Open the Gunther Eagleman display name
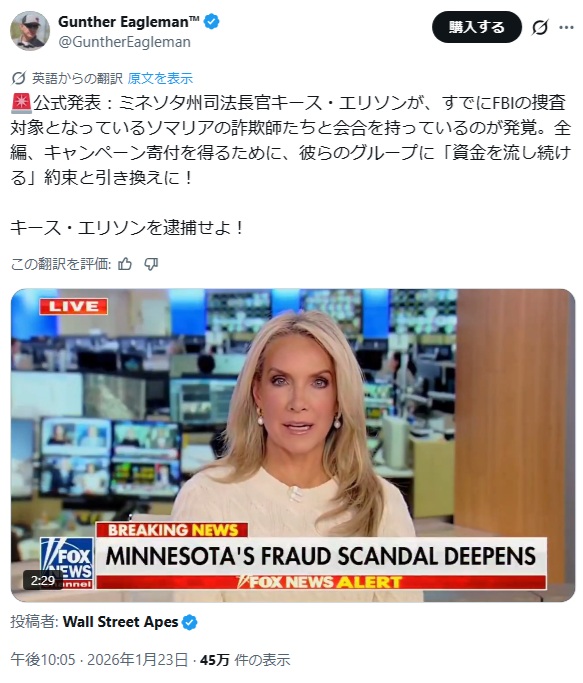This screenshot has width=583, height=683. pyautogui.click(x=129, y=21)
